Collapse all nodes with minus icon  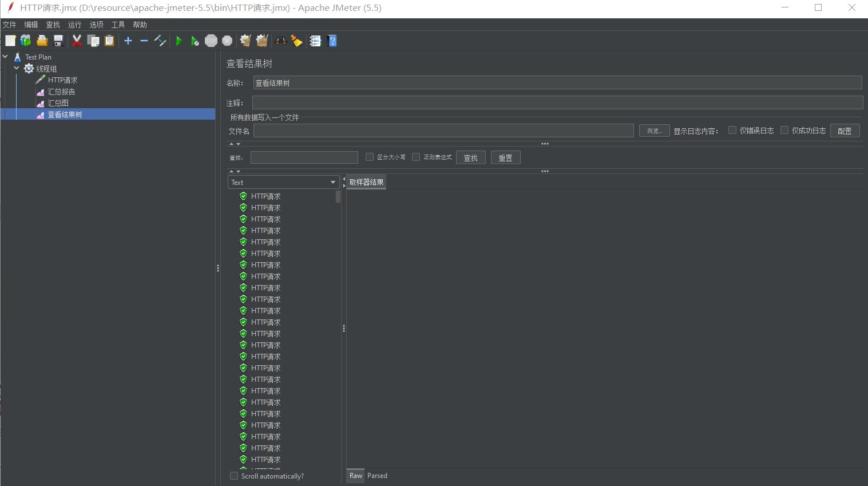(144, 41)
